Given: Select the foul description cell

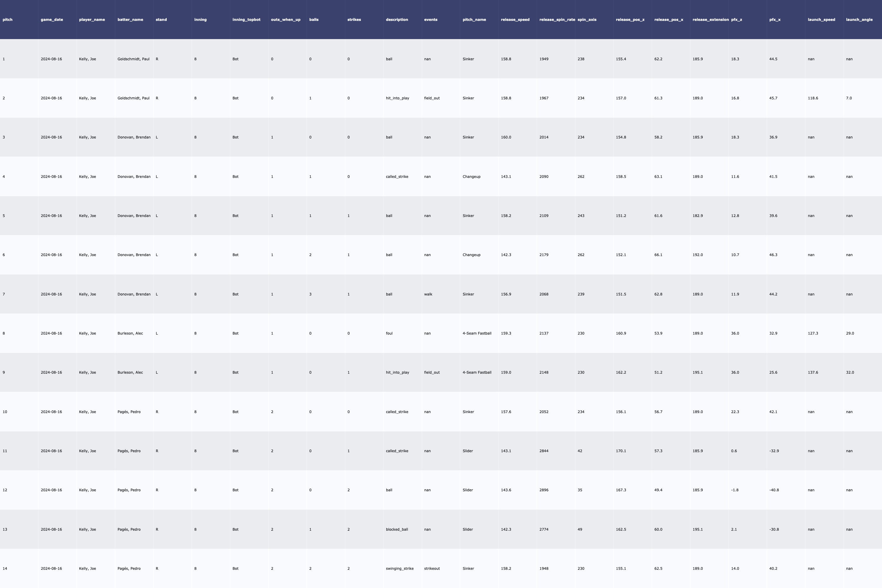Looking at the screenshot, I should pos(389,333).
